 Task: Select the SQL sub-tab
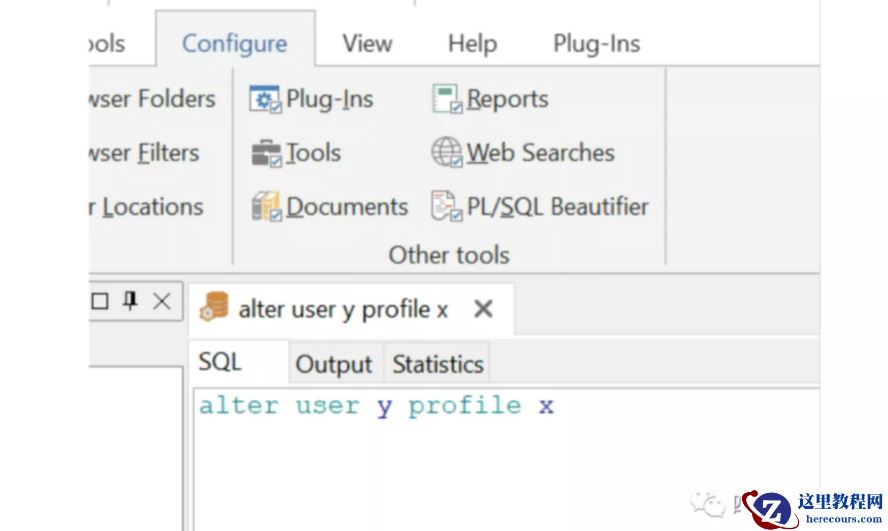pos(238,362)
